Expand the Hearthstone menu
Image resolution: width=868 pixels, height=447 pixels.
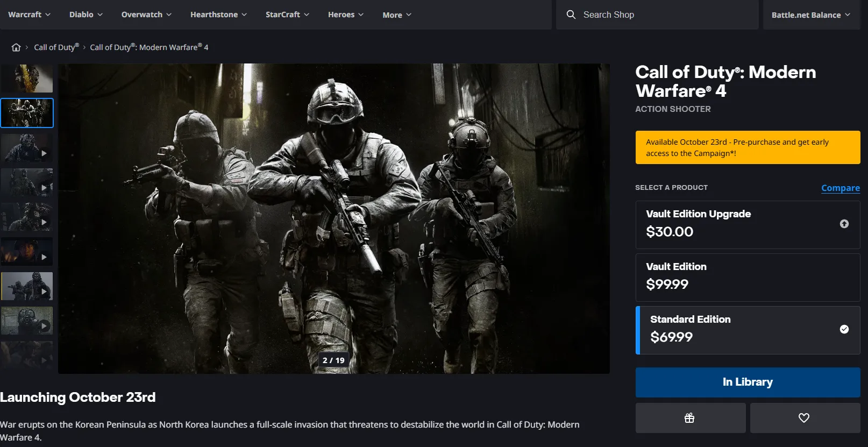tap(218, 15)
